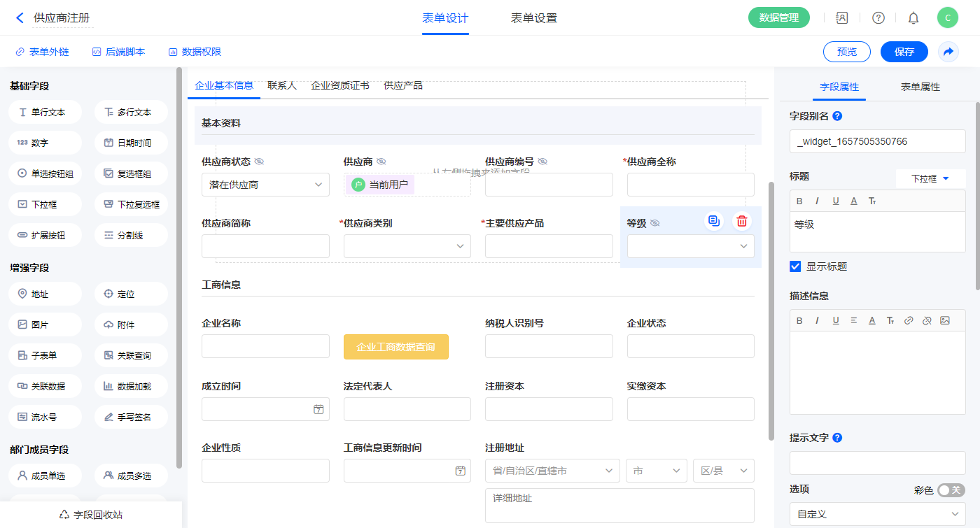Click the back arrow beside 供应商注册
980x528 pixels.
click(20, 18)
